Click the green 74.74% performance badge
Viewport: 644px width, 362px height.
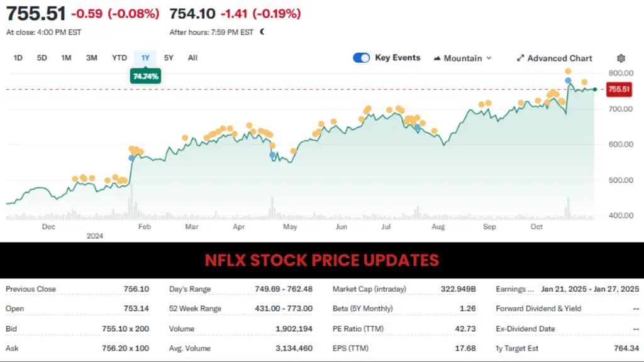145,75
